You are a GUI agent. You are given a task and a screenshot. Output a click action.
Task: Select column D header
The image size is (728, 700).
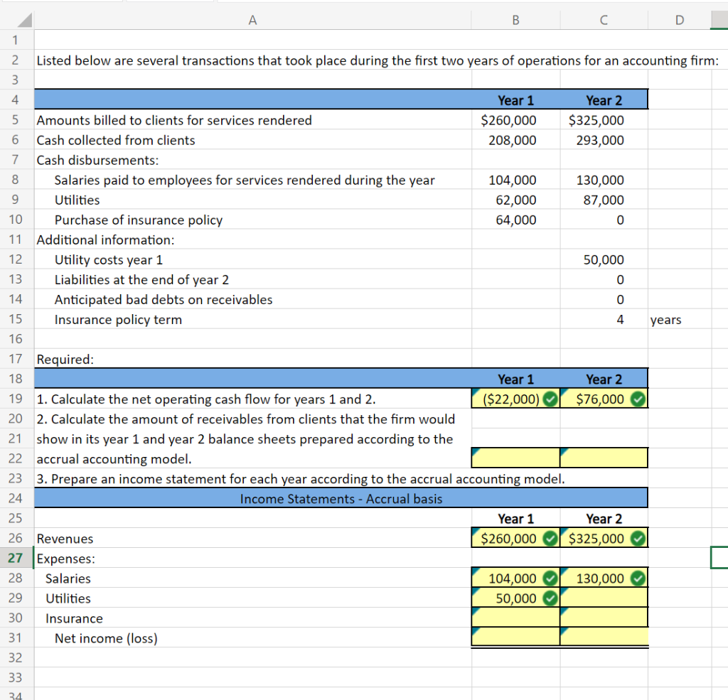(x=679, y=20)
